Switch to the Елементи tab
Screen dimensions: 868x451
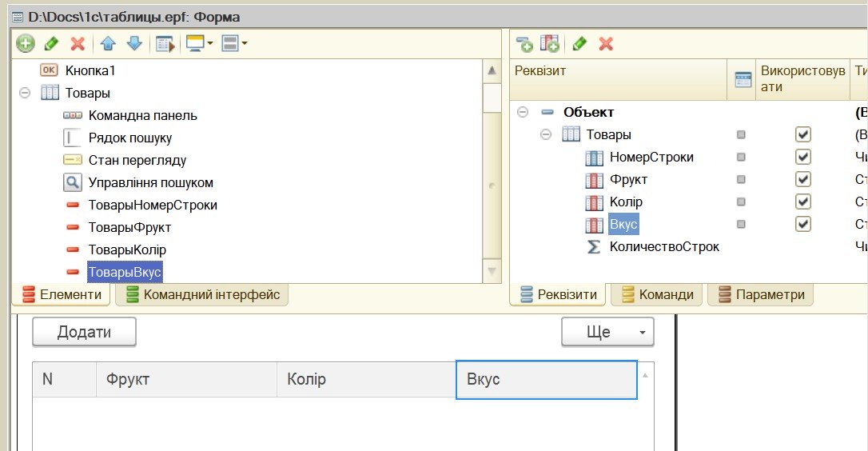pyautogui.click(x=62, y=294)
